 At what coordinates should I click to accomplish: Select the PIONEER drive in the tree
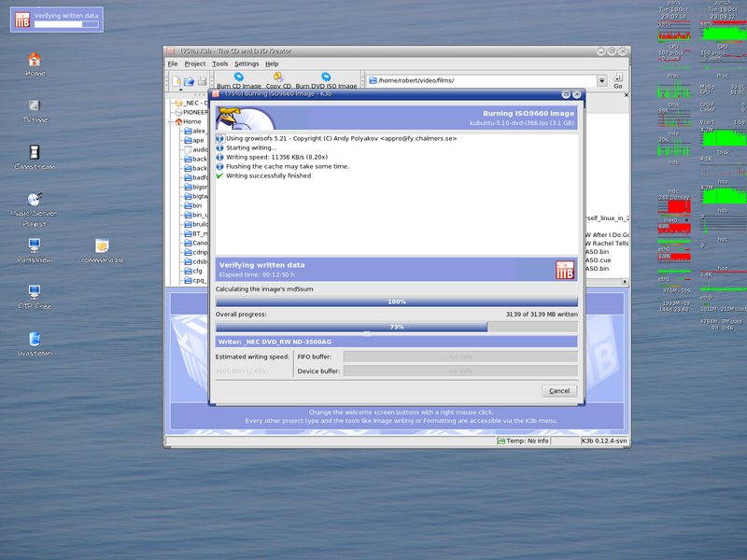(x=191, y=112)
